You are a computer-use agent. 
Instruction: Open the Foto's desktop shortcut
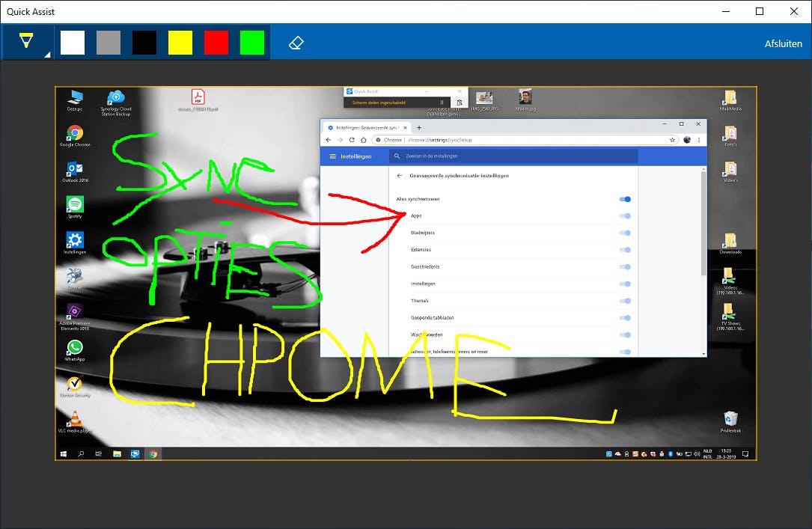pyautogui.click(x=730, y=135)
